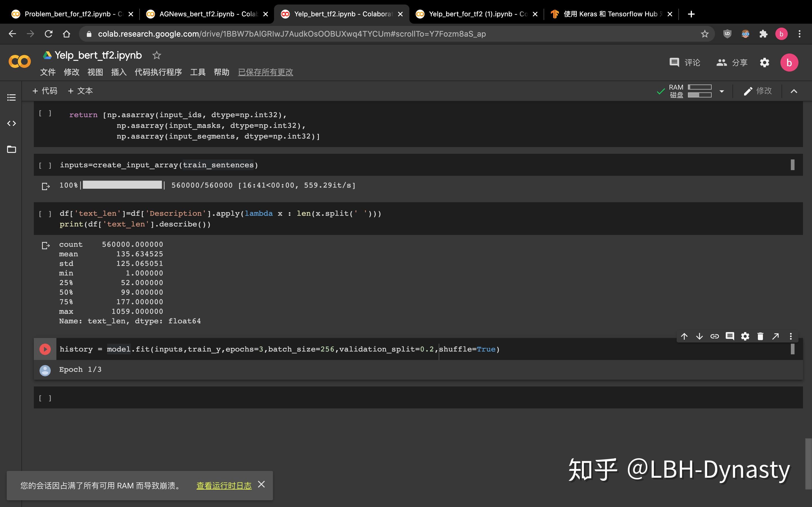Delete cell using trash icon
The image size is (812, 507).
coord(760,336)
